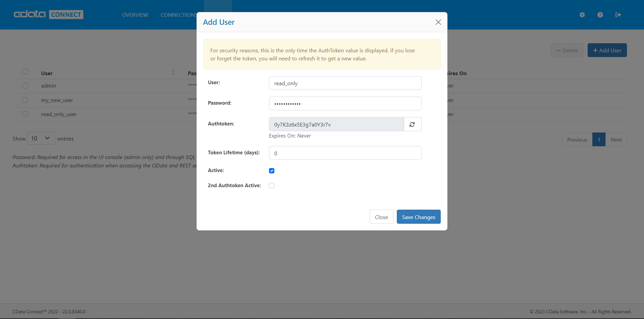Click the Close dialog button
644x319 pixels.
[x=381, y=217]
